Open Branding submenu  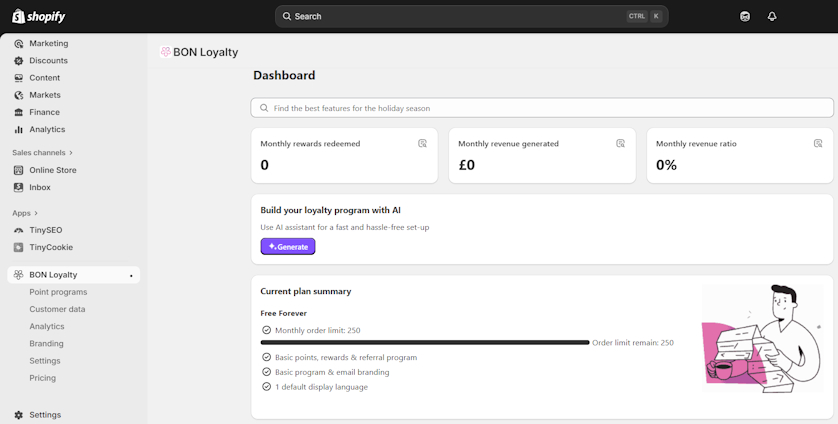tap(46, 343)
